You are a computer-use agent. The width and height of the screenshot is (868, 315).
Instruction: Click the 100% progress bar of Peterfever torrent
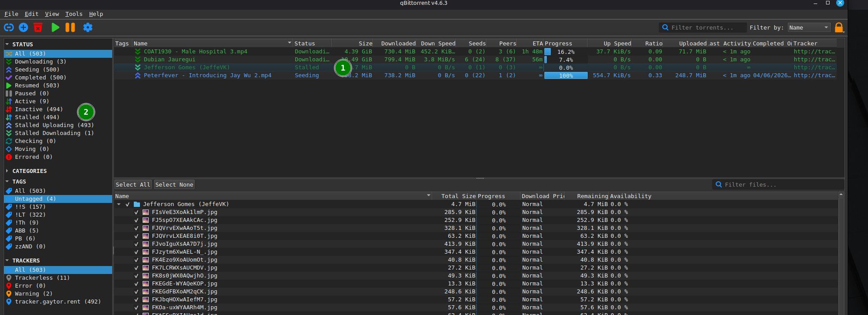point(566,75)
